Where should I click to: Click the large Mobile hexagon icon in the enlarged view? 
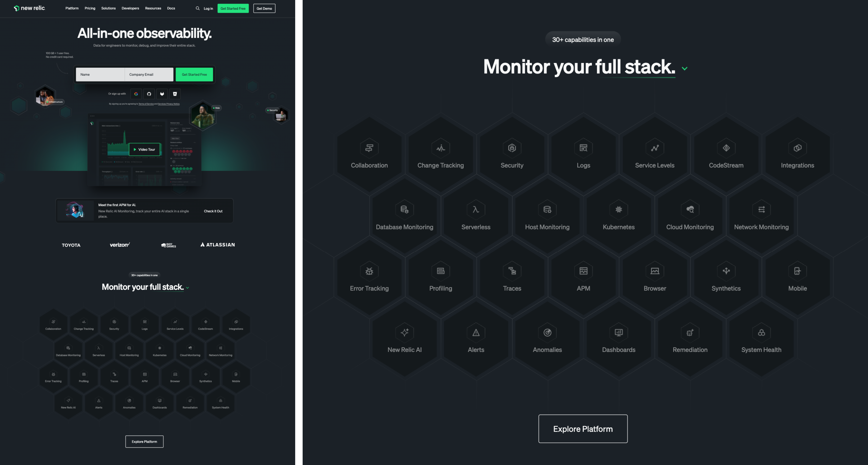[x=798, y=271]
